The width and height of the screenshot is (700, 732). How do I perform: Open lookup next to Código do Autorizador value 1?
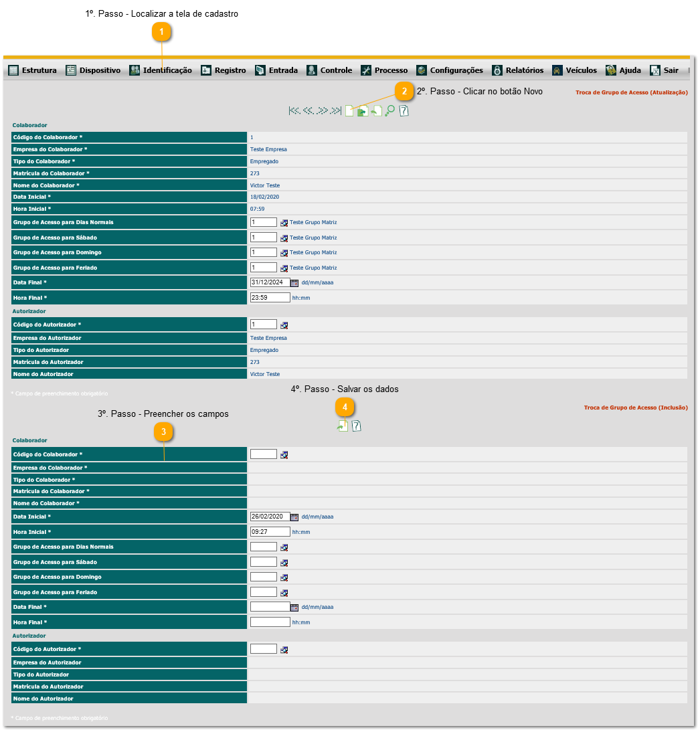(284, 325)
